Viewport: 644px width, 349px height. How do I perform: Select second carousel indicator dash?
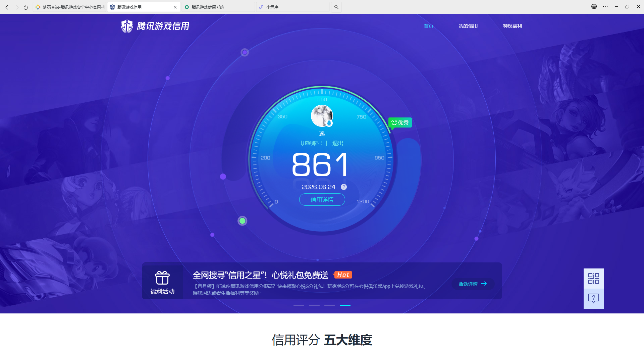tap(314, 305)
